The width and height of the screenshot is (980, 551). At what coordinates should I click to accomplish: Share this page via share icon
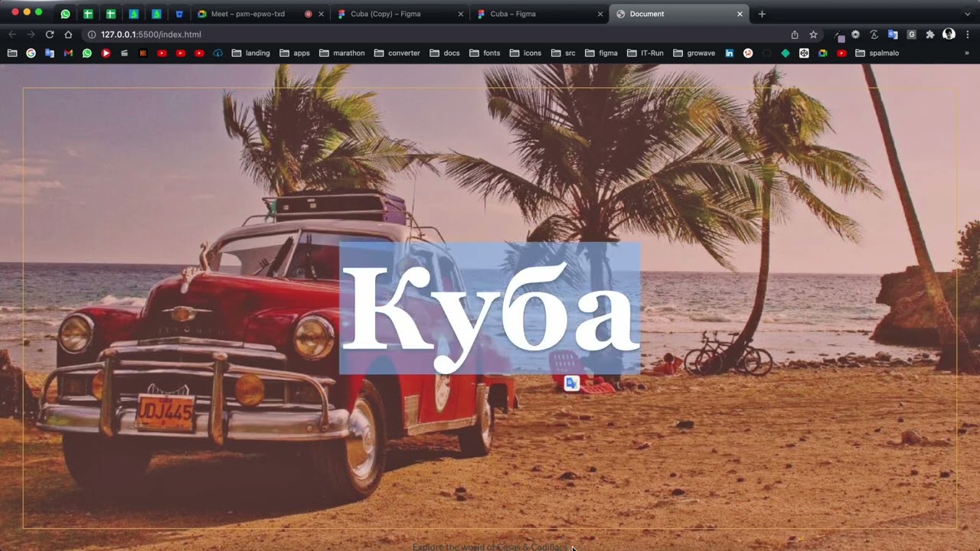pyautogui.click(x=795, y=34)
